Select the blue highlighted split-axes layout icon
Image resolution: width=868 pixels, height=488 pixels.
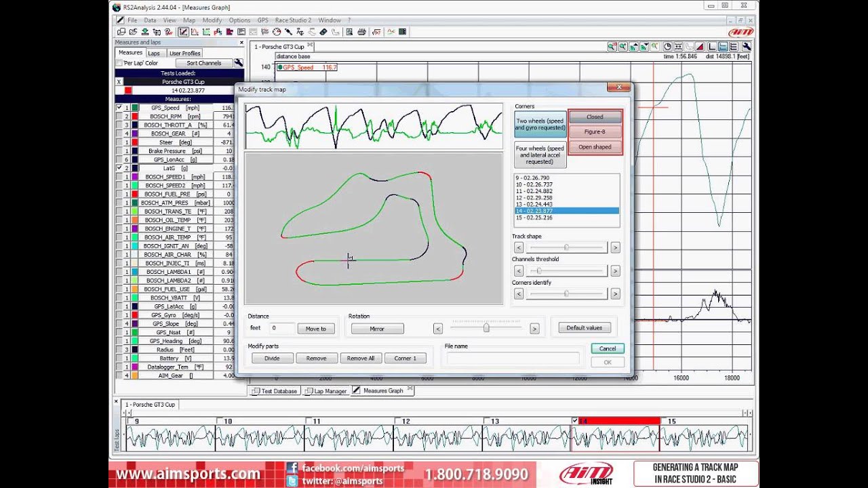coord(723,47)
